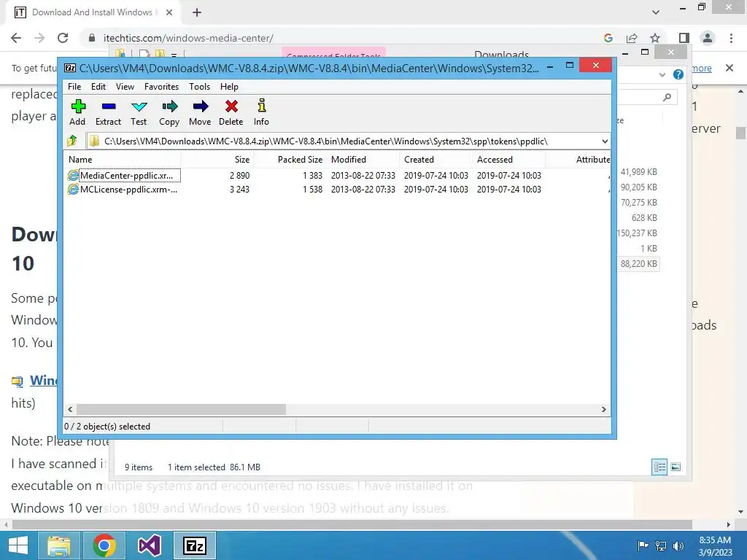The image size is (747, 560).
Task: Open a new Chrome tab
Action: coord(197,12)
